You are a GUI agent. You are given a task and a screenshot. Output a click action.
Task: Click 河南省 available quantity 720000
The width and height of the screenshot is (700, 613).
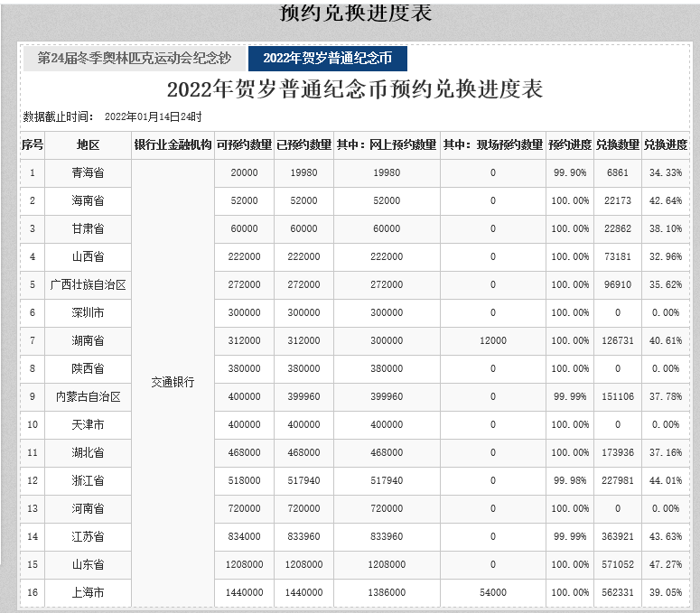tap(244, 508)
